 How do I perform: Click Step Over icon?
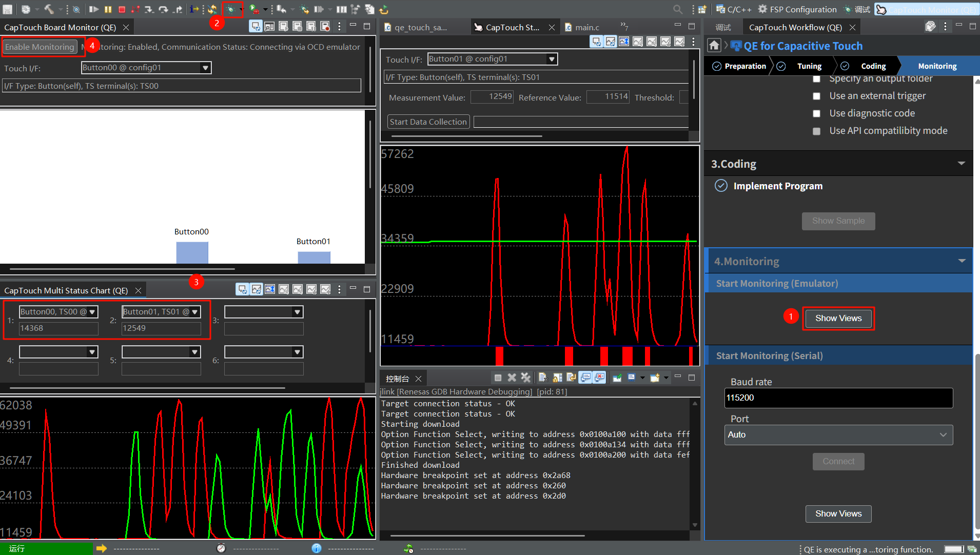[x=163, y=9]
